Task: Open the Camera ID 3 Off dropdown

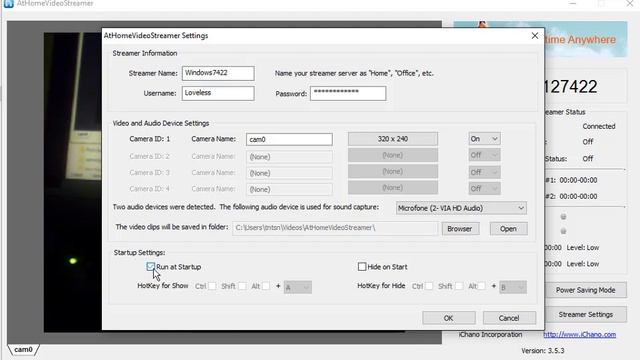Action: coord(484,172)
